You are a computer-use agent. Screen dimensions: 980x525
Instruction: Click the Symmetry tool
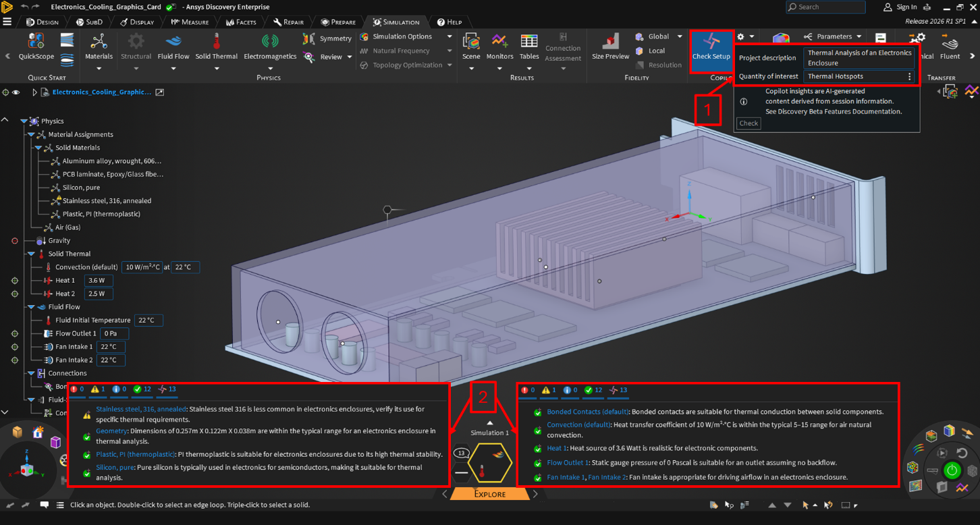tap(327, 38)
